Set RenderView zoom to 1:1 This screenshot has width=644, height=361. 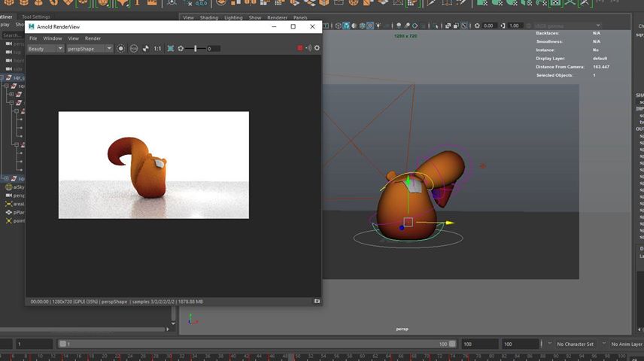pos(158,48)
